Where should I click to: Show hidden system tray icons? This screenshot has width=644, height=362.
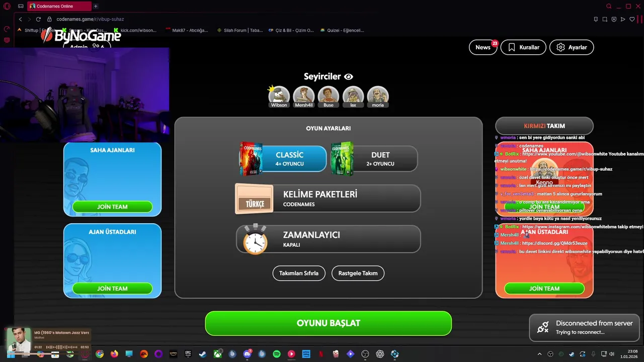[x=539, y=354]
